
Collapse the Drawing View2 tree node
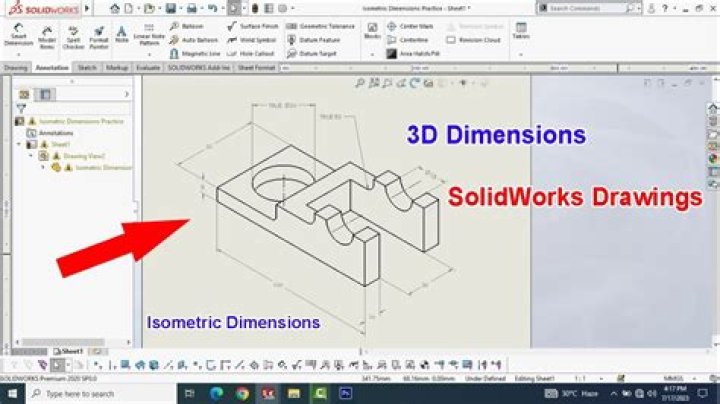(x=32, y=155)
